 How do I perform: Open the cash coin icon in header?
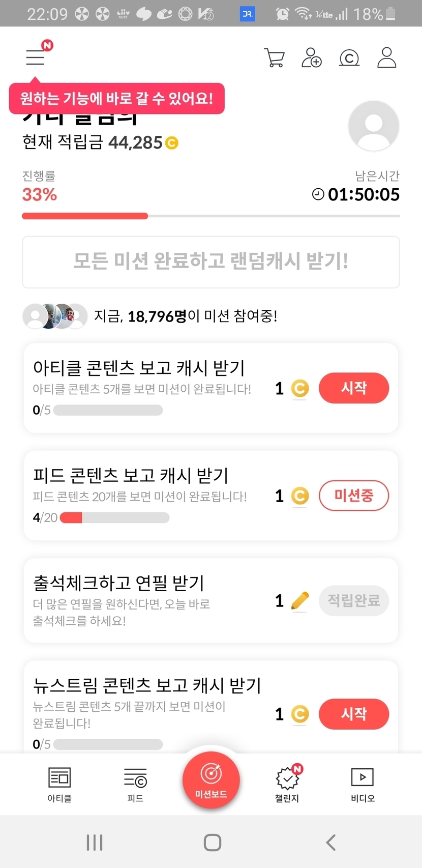point(349,58)
